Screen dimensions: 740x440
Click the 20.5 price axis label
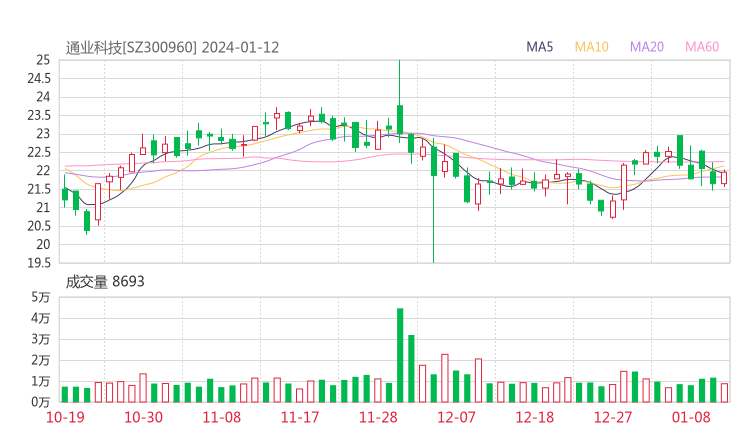tap(39, 226)
